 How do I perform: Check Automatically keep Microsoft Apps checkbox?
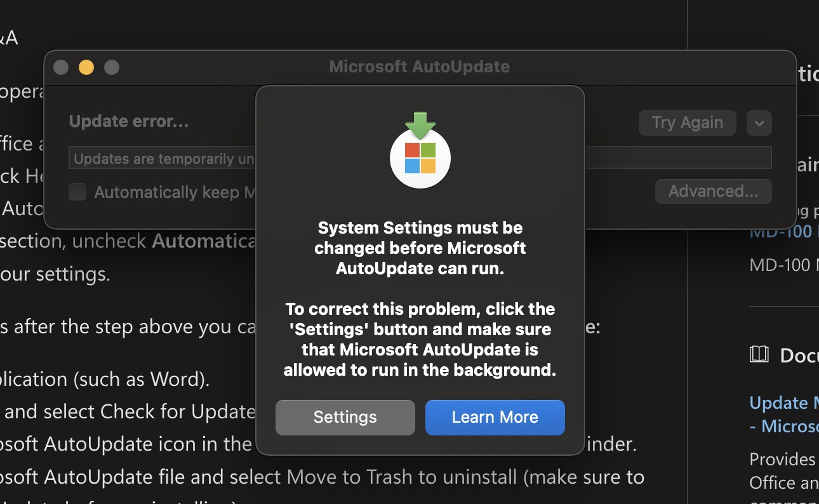(x=77, y=191)
